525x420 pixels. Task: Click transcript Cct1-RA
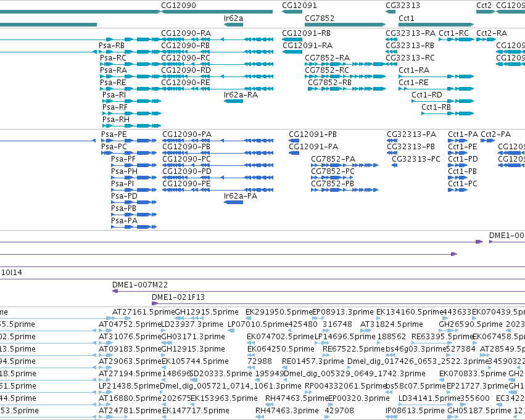coord(414,70)
